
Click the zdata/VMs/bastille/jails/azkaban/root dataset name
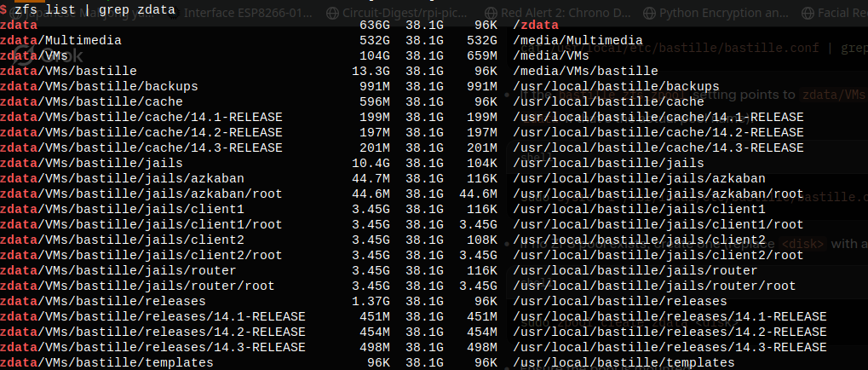tap(141, 194)
